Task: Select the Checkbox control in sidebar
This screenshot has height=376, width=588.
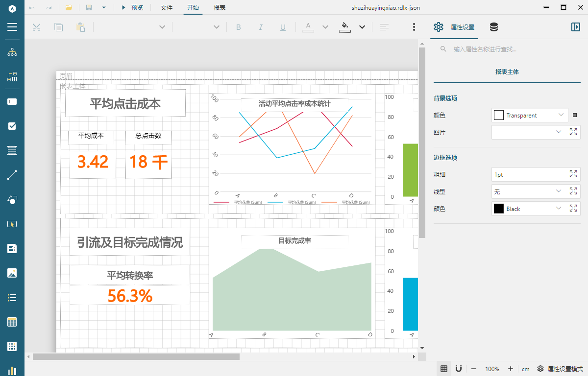Action: click(x=12, y=126)
